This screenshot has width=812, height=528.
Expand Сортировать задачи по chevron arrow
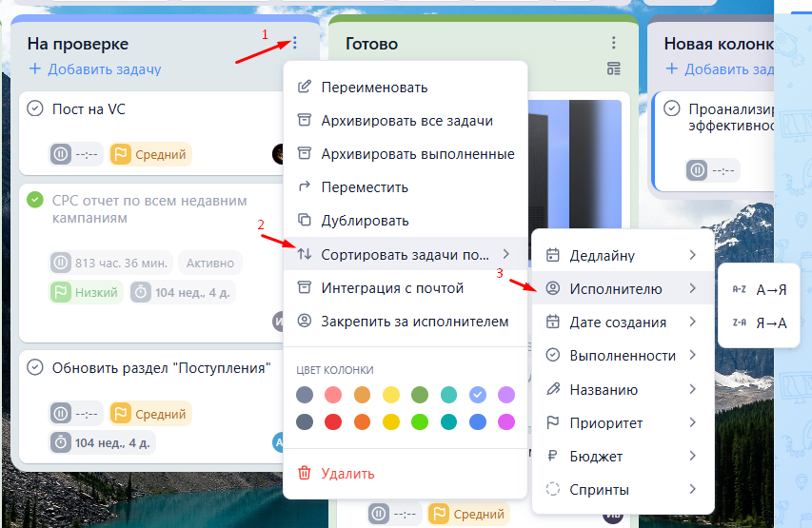[x=505, y=254]
